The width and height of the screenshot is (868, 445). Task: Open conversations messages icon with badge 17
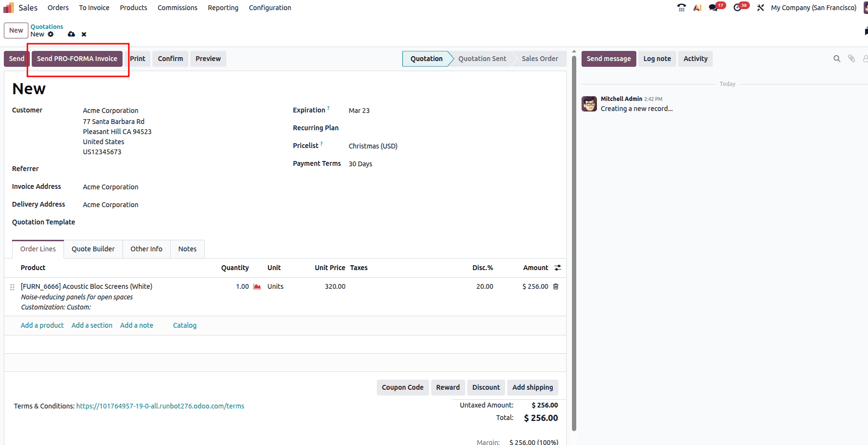coord(714,8)
